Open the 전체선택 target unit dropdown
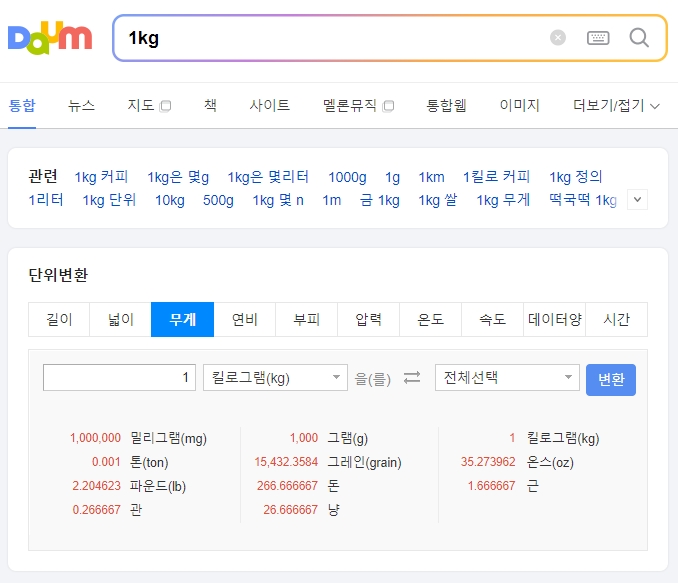 click(507, 378)
